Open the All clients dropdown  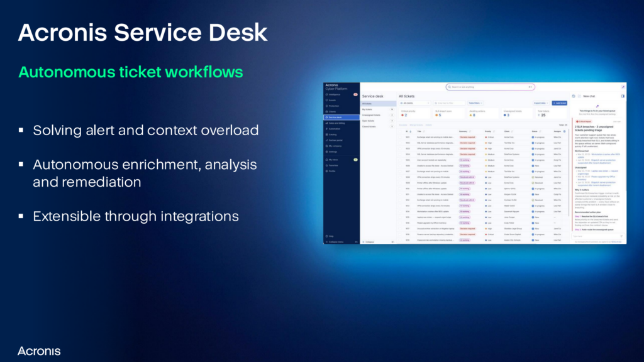[x=415, y=103]
